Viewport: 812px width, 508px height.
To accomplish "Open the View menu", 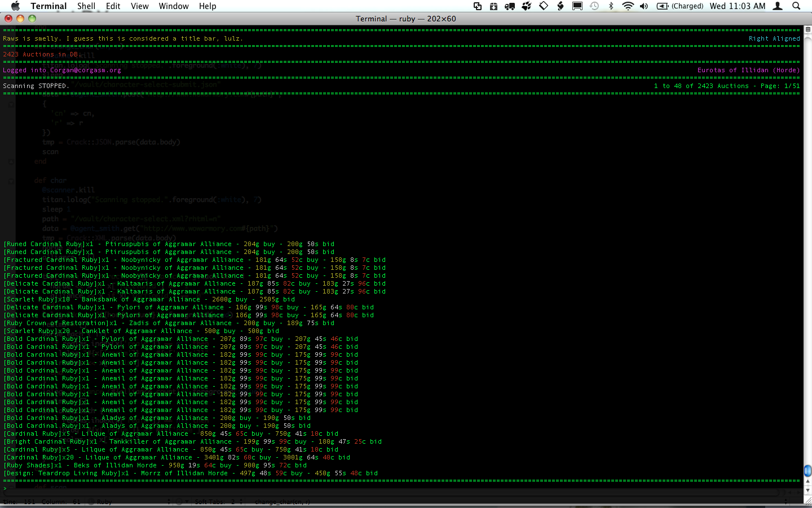I will click(x=139, y=6).
